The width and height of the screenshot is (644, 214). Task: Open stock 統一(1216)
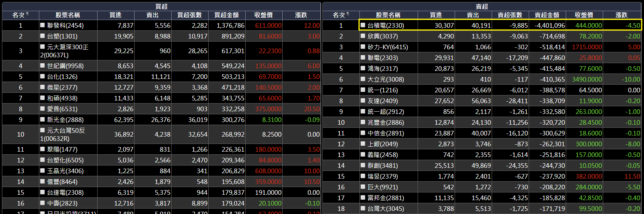tap(383, 90)
